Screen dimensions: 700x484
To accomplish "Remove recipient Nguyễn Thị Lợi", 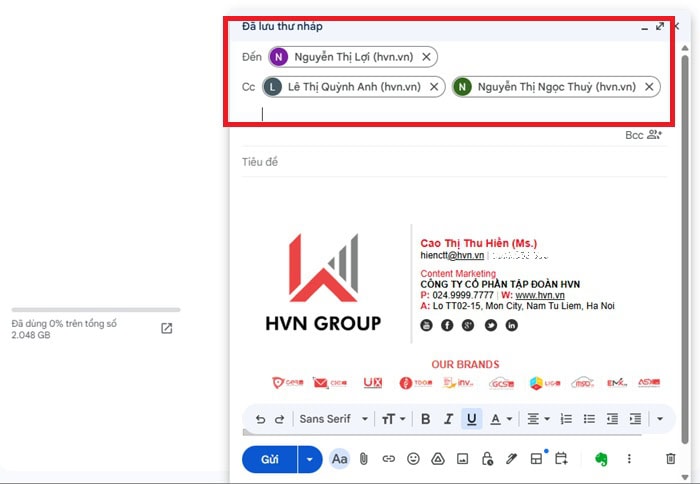I will [x=426, y=57].
